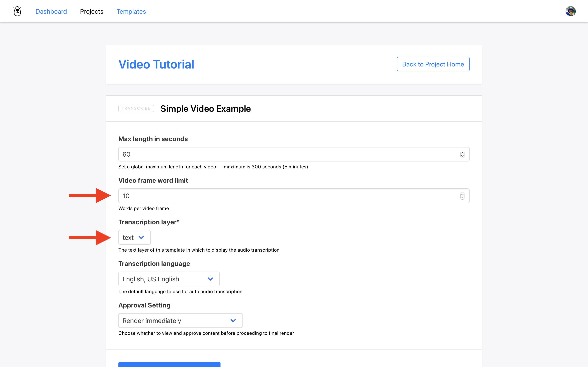The width and height of the screenshot is (588, 367).
Task: Decrement word limit using down stepper arrow
Action: click(462, 198)
